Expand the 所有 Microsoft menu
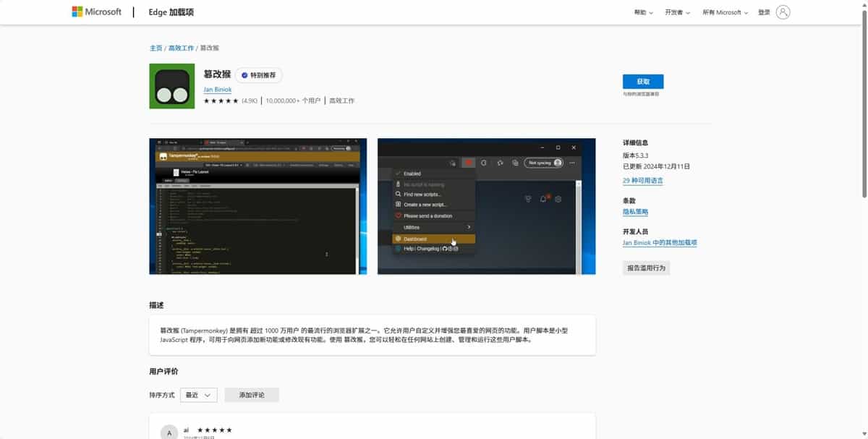868x439 pixels. coord(725,12)
